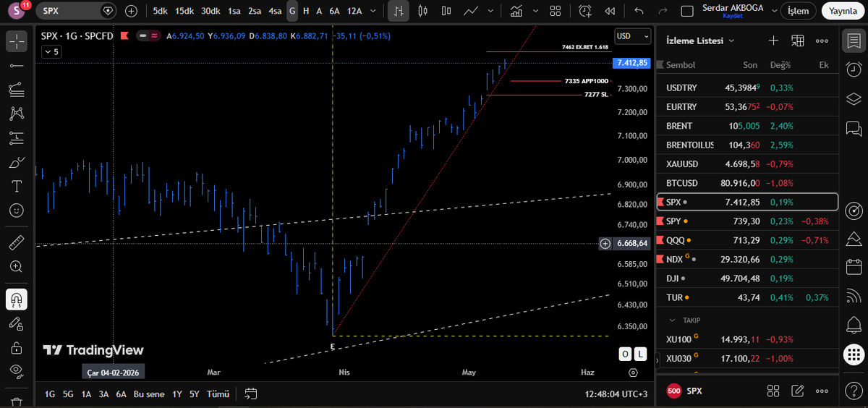Toggle the O percent scale button

click(625, 354)
